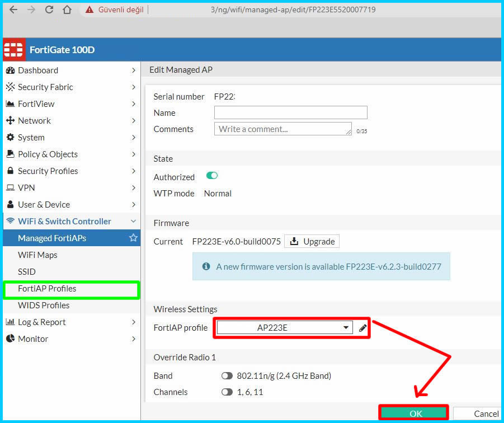Expand the Security Fabric chevron
504x423 pixels.
pos(134,87)
